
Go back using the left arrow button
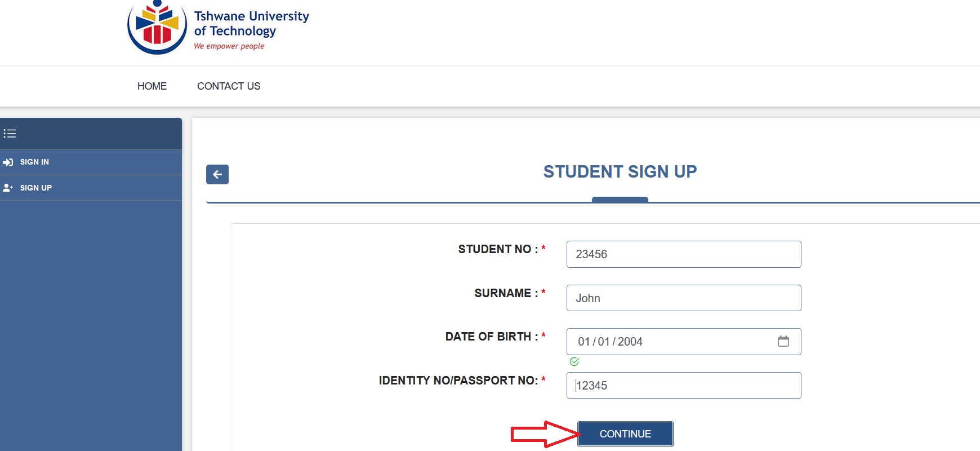click(x=217, y=174)
